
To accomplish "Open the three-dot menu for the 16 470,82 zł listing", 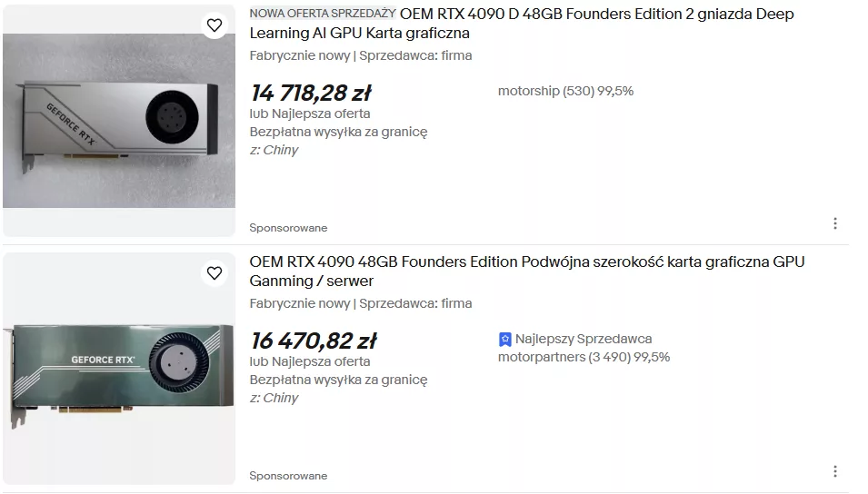I will (834, 471).
